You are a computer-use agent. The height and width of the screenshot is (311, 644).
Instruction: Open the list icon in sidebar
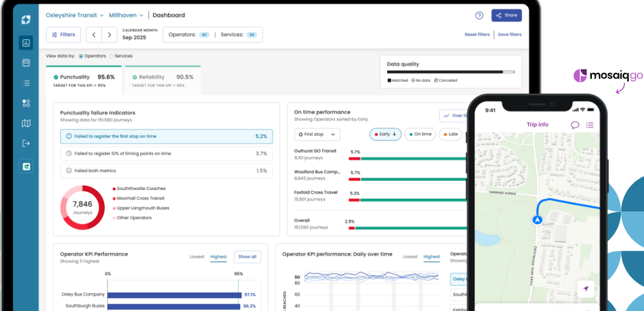point(26,83)
